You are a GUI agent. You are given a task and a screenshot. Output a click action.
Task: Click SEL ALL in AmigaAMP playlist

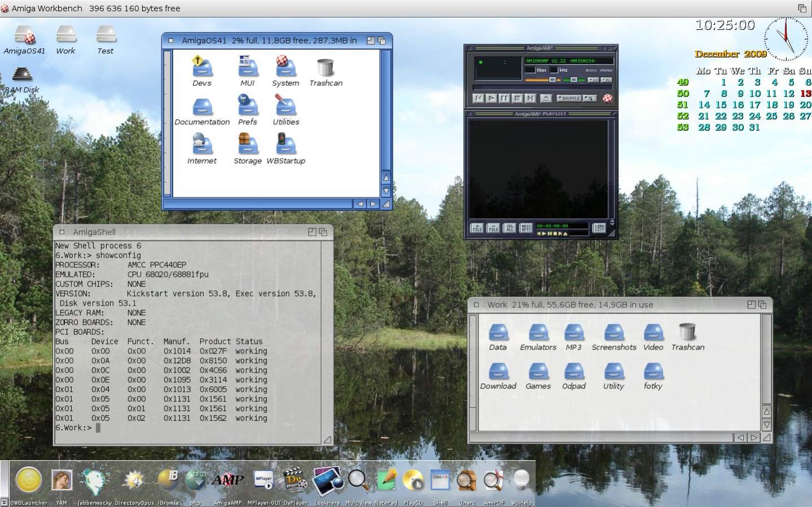coord(509,228)
